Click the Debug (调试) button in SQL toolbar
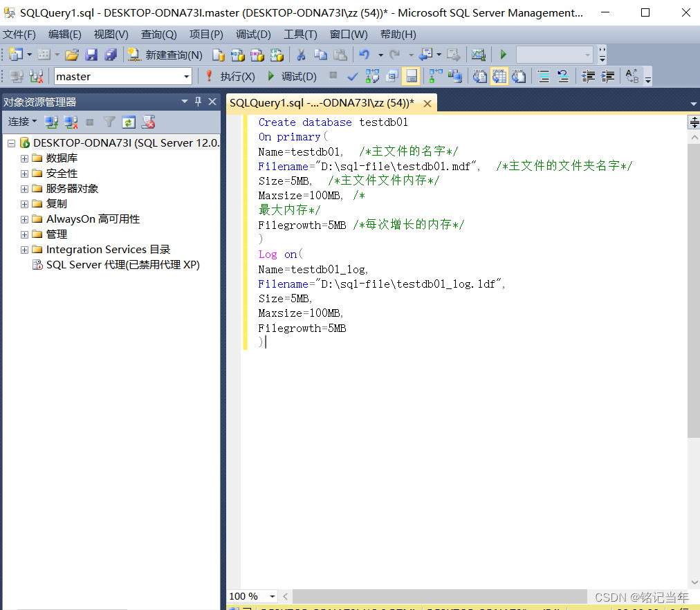The height and width of the screenshot is (610, 700). [292, 76]
